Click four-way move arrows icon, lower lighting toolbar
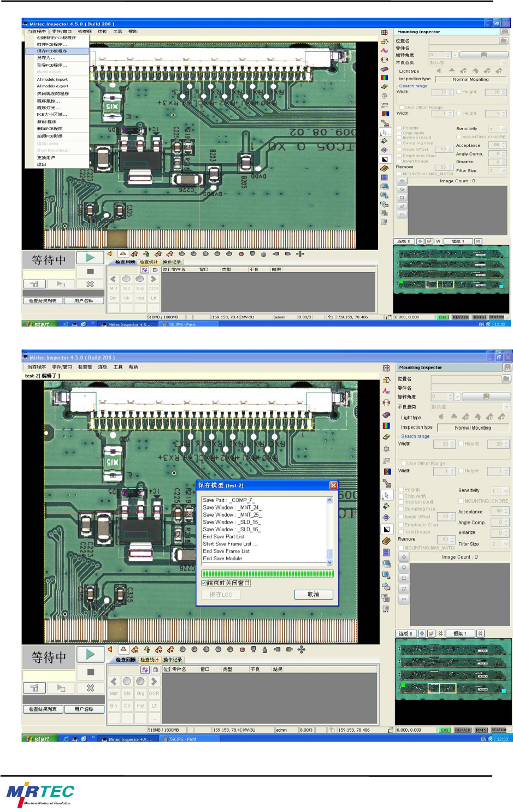This screenshot has width=513, height=812. pyautogui.click(x=301, y=649)
